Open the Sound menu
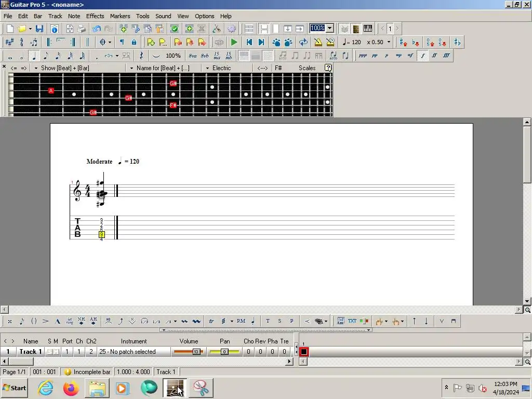 pos(163,16)
